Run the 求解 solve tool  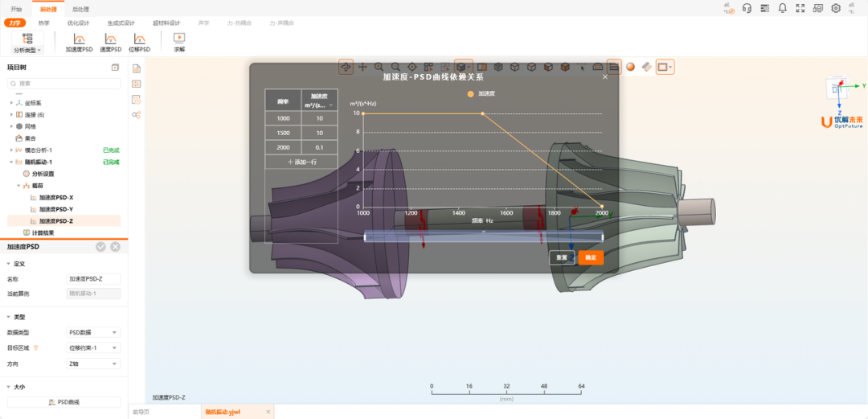[x=179, y=42]
